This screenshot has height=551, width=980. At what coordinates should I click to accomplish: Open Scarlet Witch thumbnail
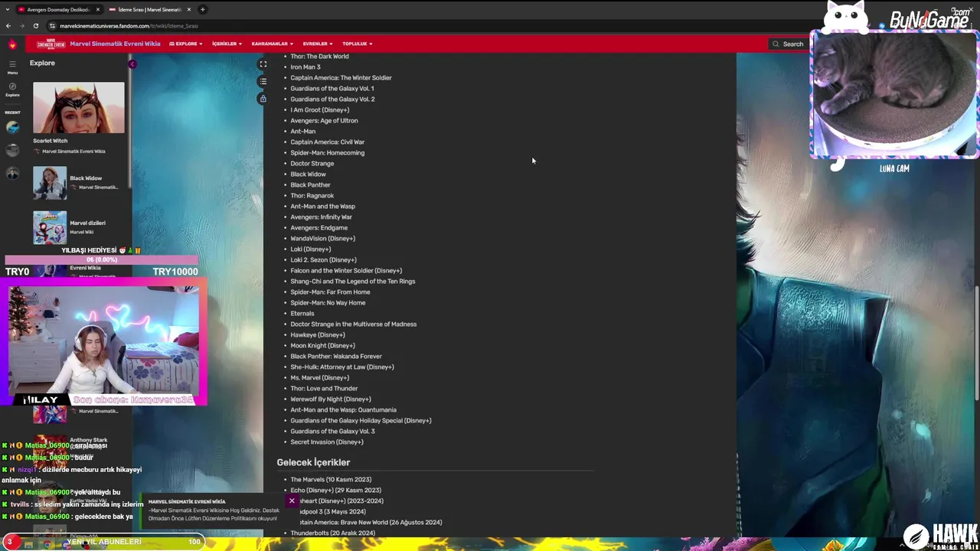pyautogui.click(x=78, y=108)
